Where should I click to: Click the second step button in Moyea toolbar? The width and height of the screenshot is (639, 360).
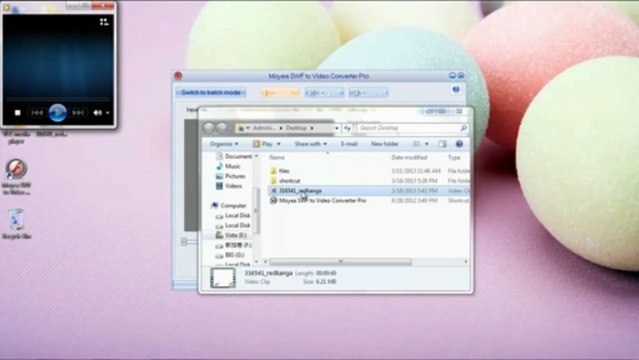324,93
